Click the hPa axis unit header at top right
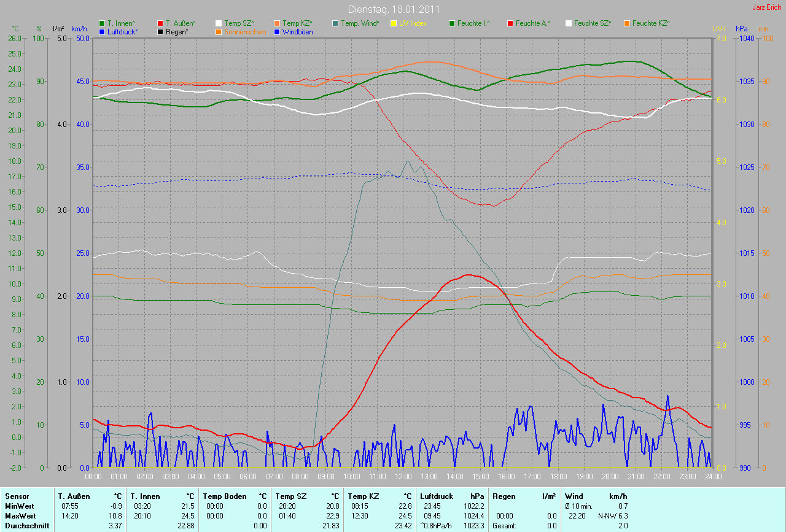The image size is (786, 532). 742,29
